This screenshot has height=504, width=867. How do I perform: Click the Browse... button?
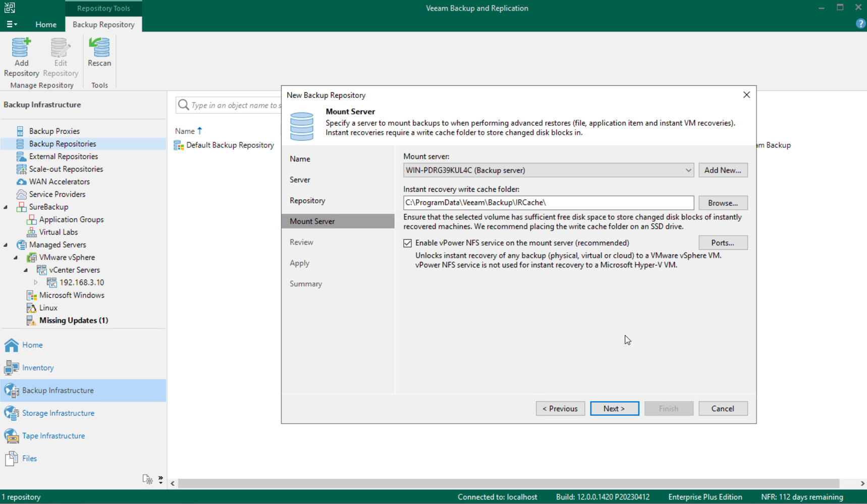[723, 203]
